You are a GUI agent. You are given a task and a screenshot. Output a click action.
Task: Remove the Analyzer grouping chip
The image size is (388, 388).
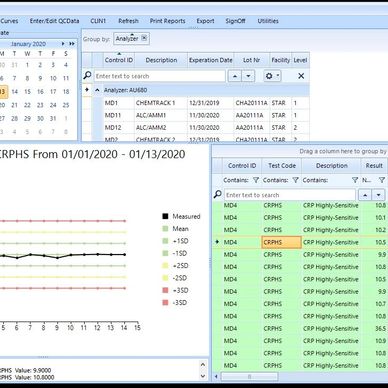pos(144,38)
